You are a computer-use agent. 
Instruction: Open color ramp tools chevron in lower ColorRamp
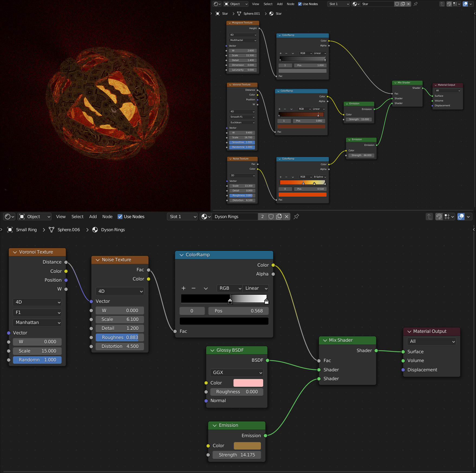click(206, 288)
